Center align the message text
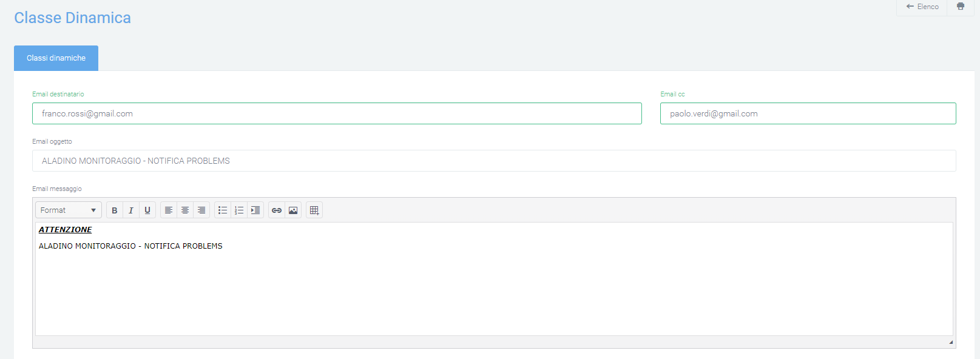The image size is (980, 359). [185, 210]
